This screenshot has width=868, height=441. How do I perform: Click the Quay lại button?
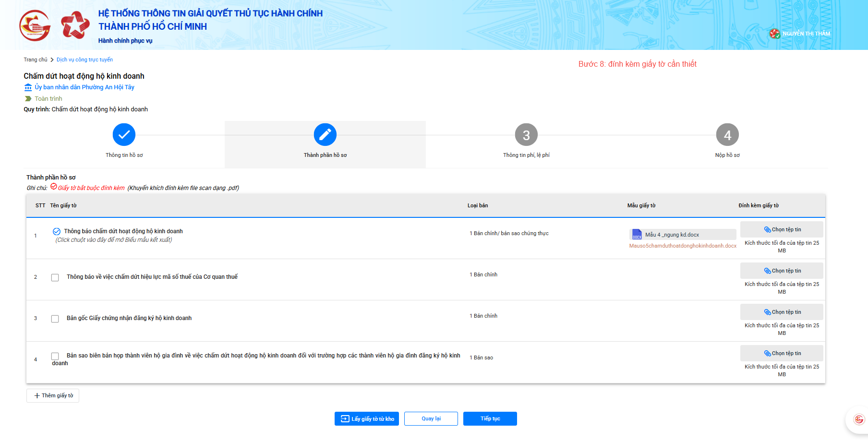[431, 419]
